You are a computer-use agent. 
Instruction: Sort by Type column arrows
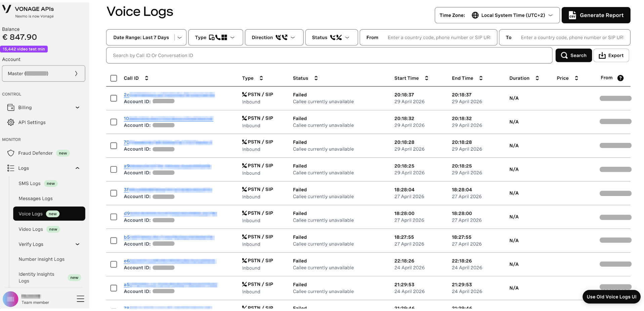[x=261, y=78]
